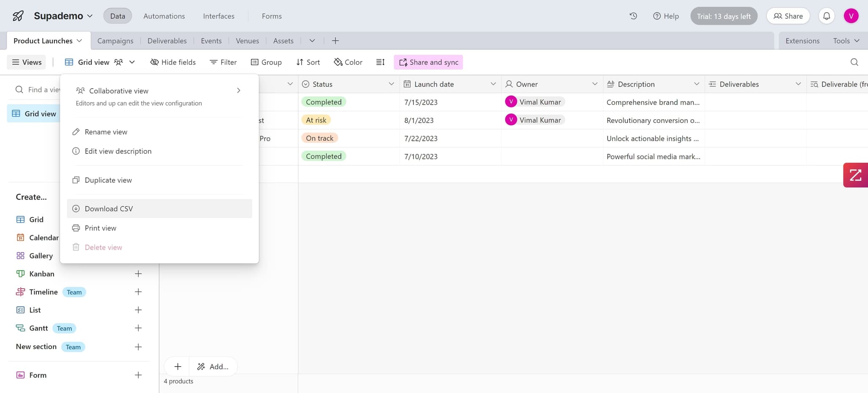Open the Sort tool
Screen dimensions: 868x393
click(308, 62)
